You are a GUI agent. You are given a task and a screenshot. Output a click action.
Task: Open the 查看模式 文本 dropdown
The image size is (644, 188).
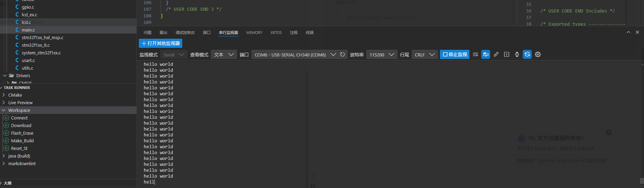224,55
